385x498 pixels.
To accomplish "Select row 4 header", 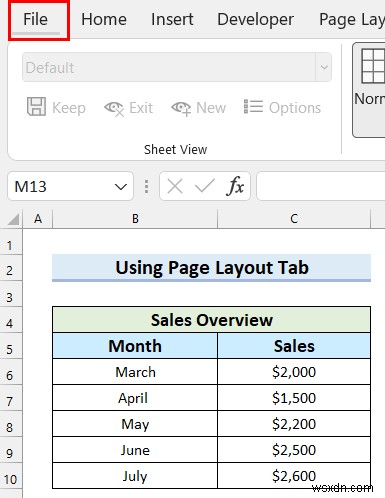I will tap(11, 320).
